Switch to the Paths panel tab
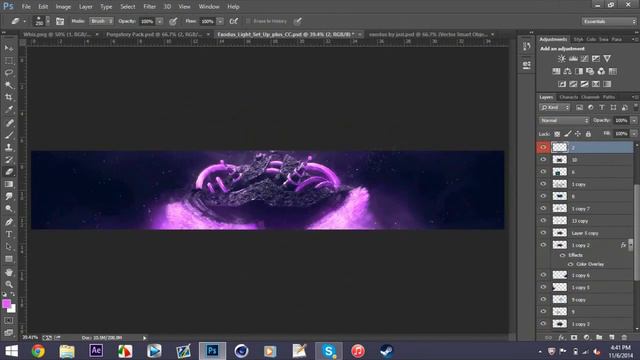This screenshot has height=360, width=640. 609,97
